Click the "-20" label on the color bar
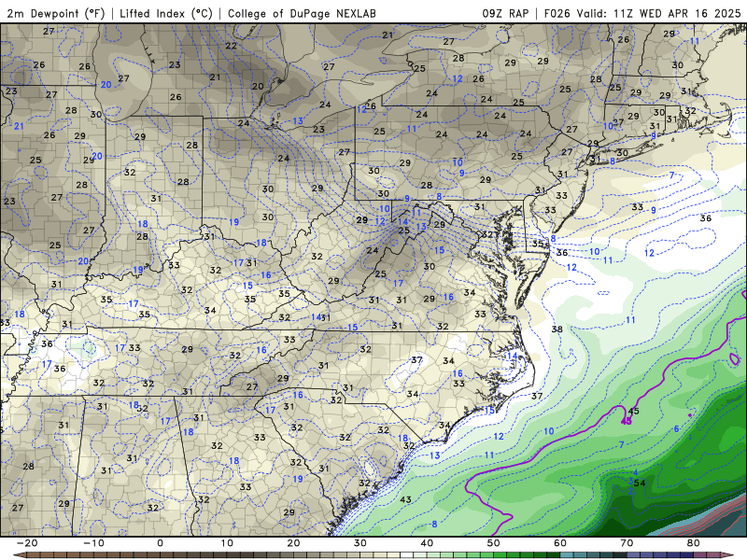 pyautogui.click(x=27, y=543)
